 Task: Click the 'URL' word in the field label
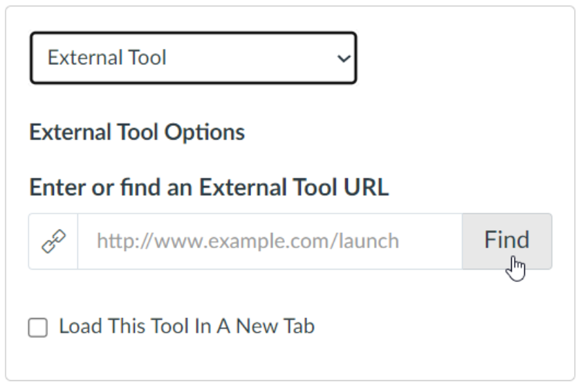[x=366, y=187]
